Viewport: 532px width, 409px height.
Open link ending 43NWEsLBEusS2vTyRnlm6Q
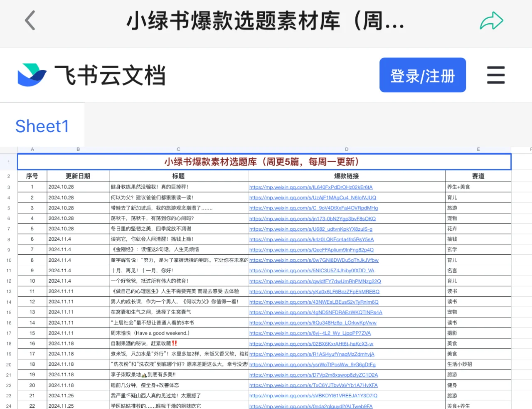314,302
